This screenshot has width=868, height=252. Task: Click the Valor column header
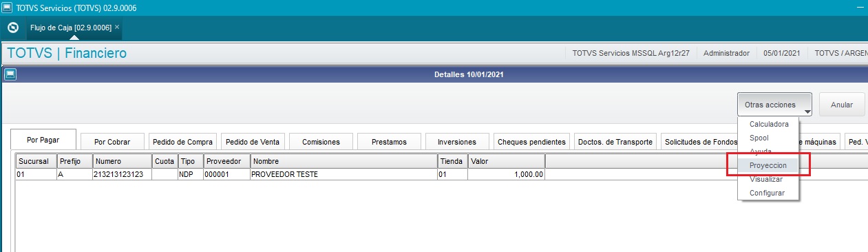coord(507,161)
